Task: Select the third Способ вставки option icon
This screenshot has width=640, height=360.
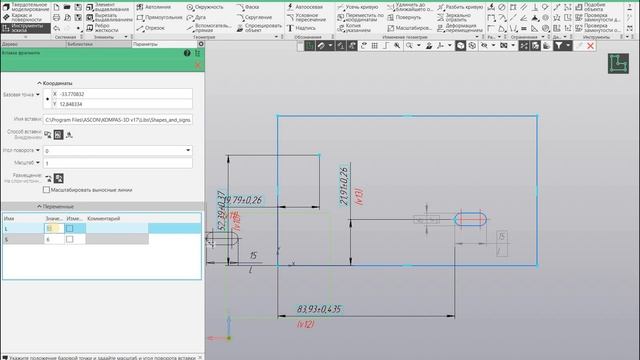Action: [69, 135]
